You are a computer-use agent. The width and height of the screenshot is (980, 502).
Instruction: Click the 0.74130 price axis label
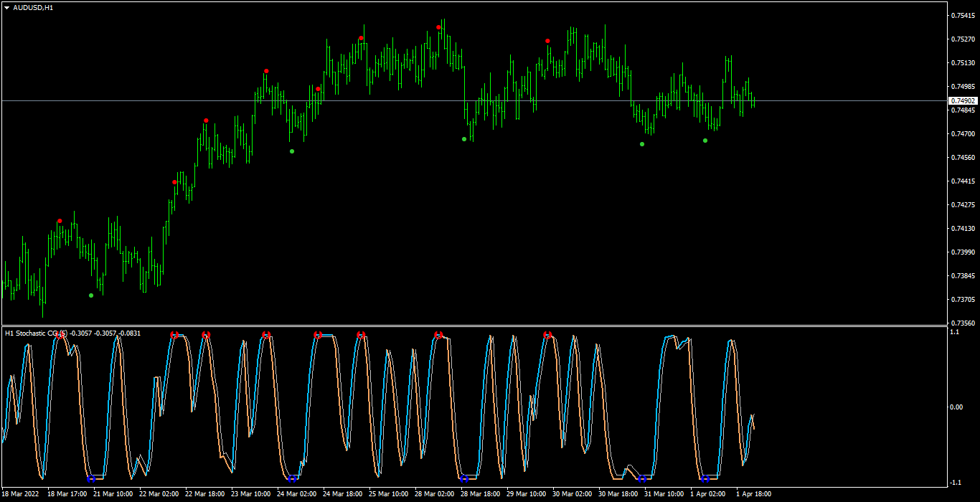click(x=962, y=229)
